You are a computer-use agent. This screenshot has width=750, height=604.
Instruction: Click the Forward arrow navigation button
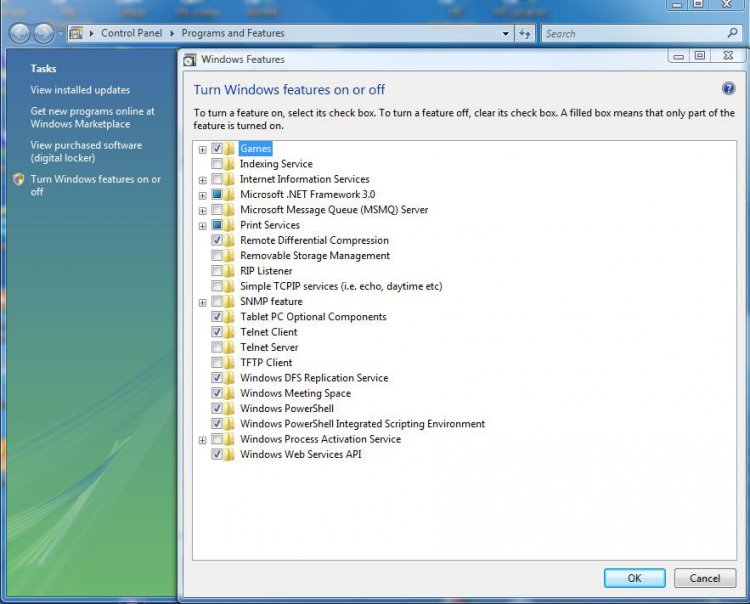point(44,33)
